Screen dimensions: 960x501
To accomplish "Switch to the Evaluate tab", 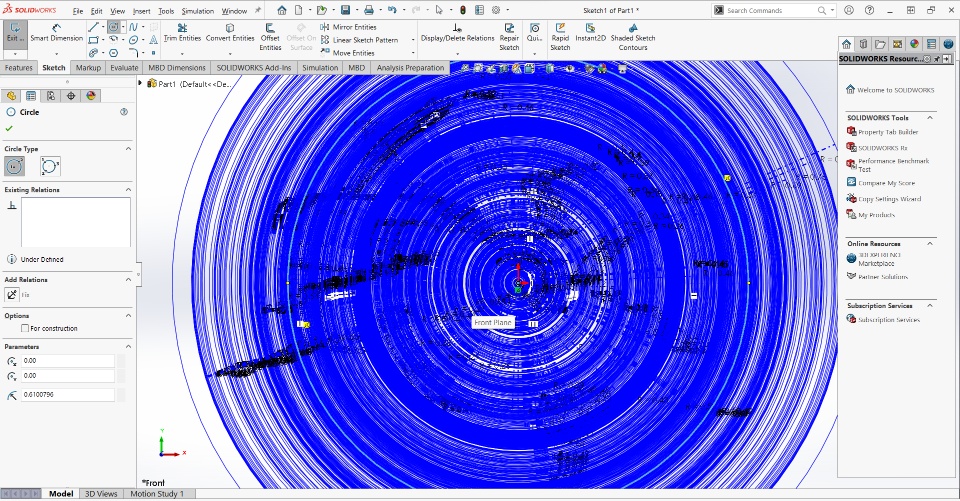I will click(124, 68).
